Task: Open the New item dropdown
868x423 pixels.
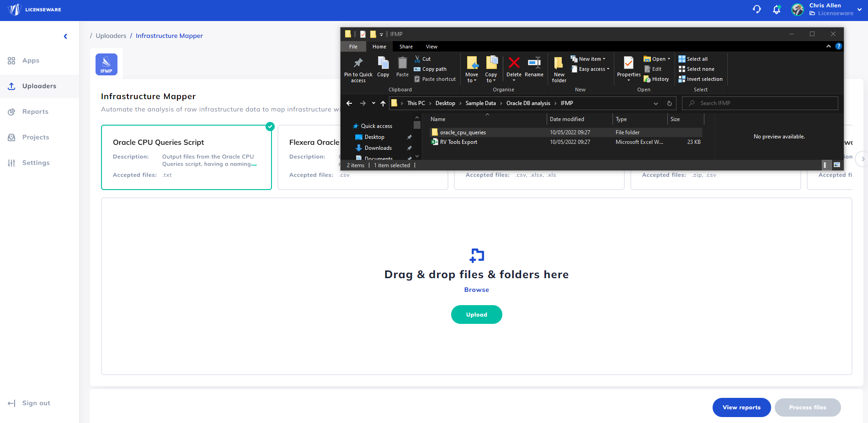Action: tap(588, 59)
